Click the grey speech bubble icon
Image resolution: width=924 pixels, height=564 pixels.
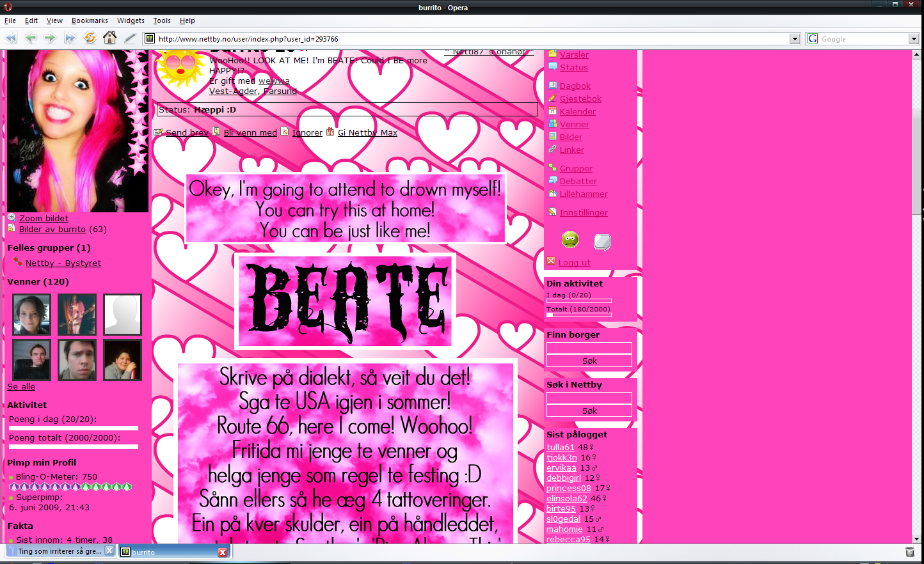pyautogui.click(x=602, y=242)
